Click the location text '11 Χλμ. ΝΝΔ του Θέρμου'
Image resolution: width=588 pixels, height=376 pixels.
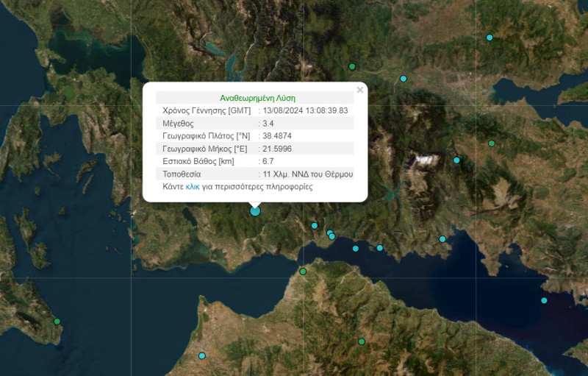(307, 174)
